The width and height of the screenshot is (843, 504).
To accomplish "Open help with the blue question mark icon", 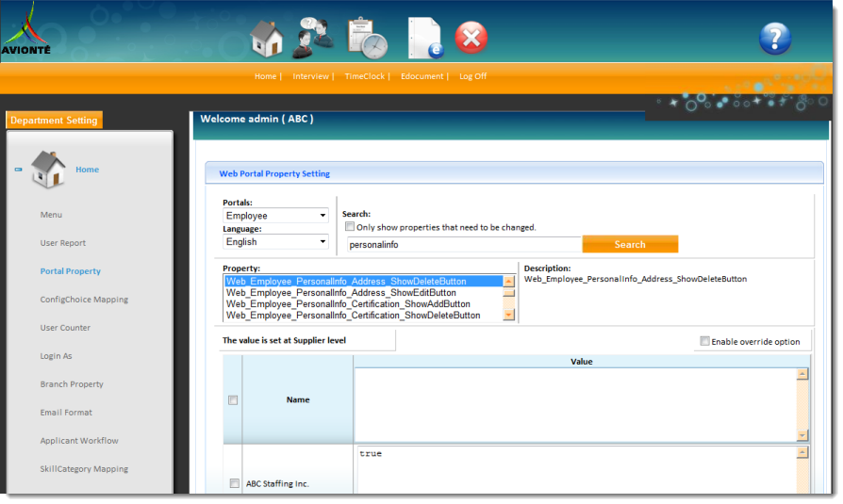I will [775, 39].
